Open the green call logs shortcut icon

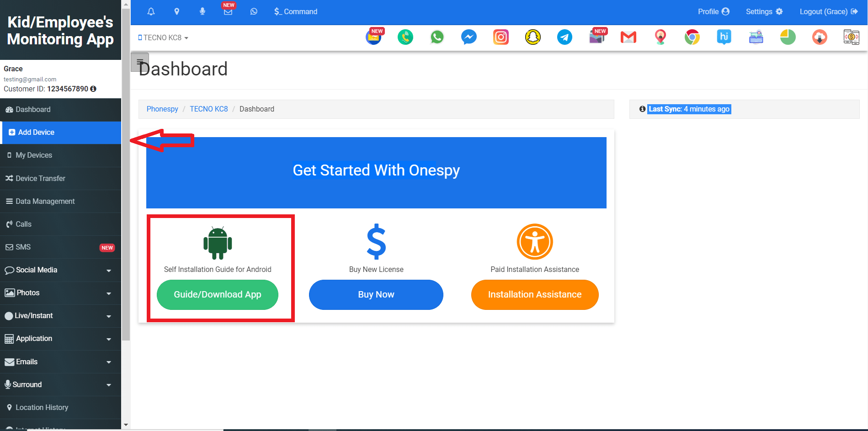coord(405,37)
